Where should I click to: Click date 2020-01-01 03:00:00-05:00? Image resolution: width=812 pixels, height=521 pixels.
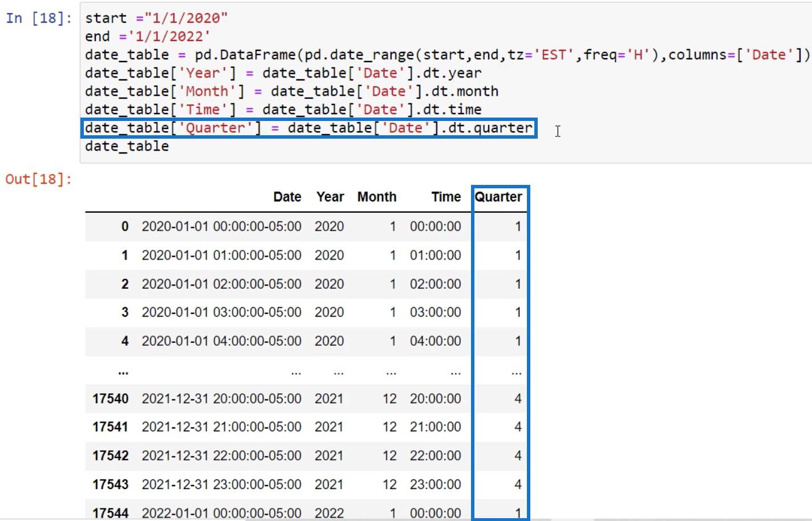point(222,312)
